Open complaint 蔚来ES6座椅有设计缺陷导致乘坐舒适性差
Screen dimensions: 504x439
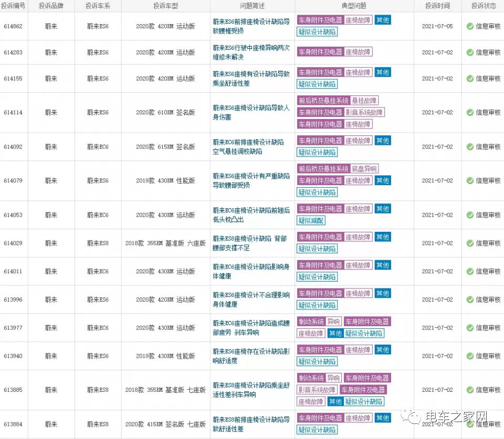click(x=251, y=78)
